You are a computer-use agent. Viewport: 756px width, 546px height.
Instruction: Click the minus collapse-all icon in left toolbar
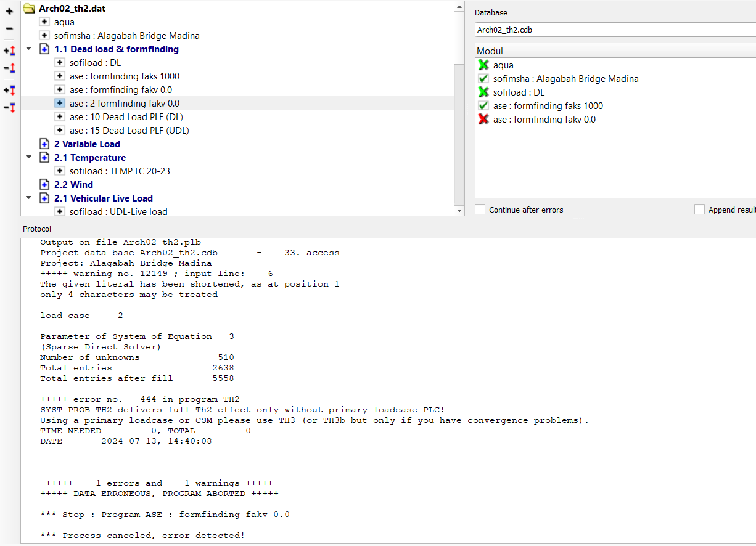pos(9,28)
